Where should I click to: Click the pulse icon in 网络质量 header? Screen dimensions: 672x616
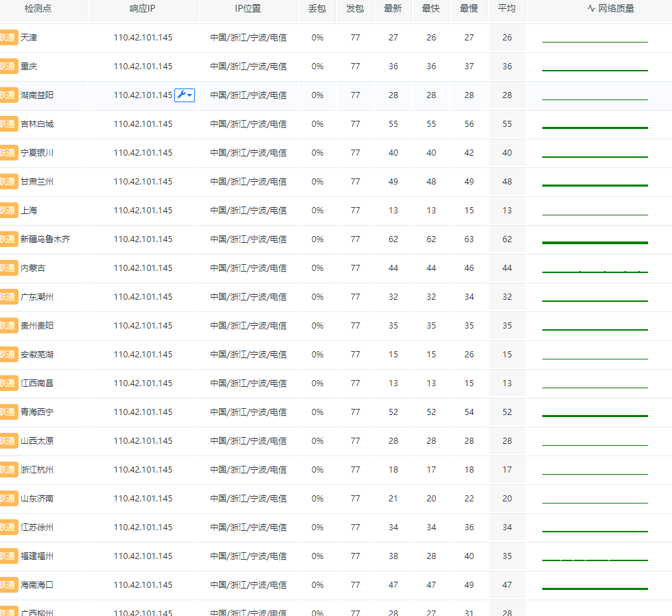[x=591, y=9]
